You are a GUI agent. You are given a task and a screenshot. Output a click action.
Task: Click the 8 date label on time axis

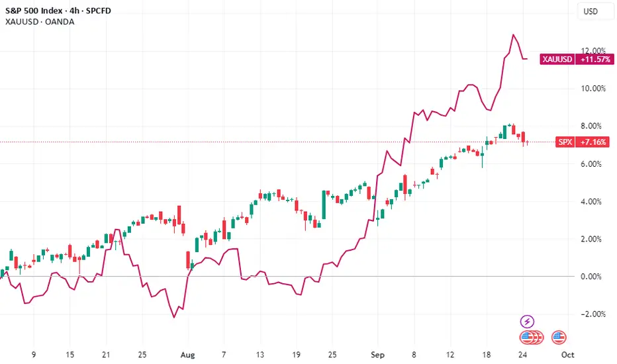tap(414, 355)
